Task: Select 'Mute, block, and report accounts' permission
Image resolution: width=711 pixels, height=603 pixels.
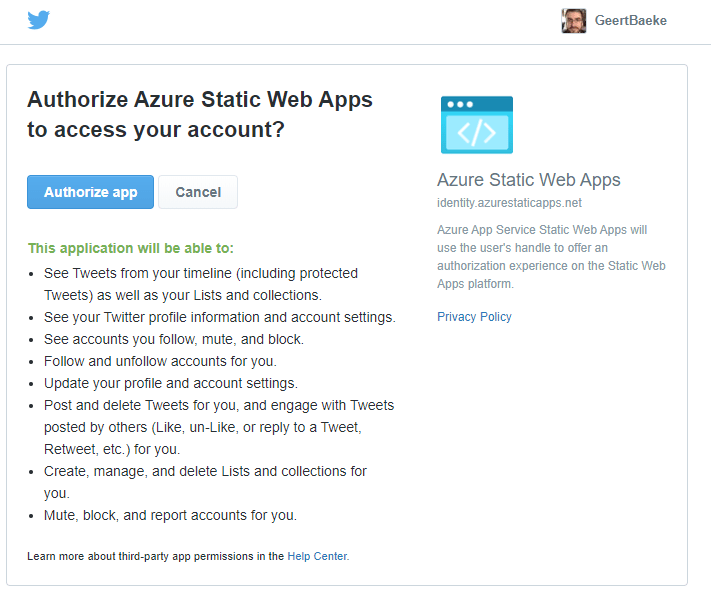Action: tap(170, 516)
